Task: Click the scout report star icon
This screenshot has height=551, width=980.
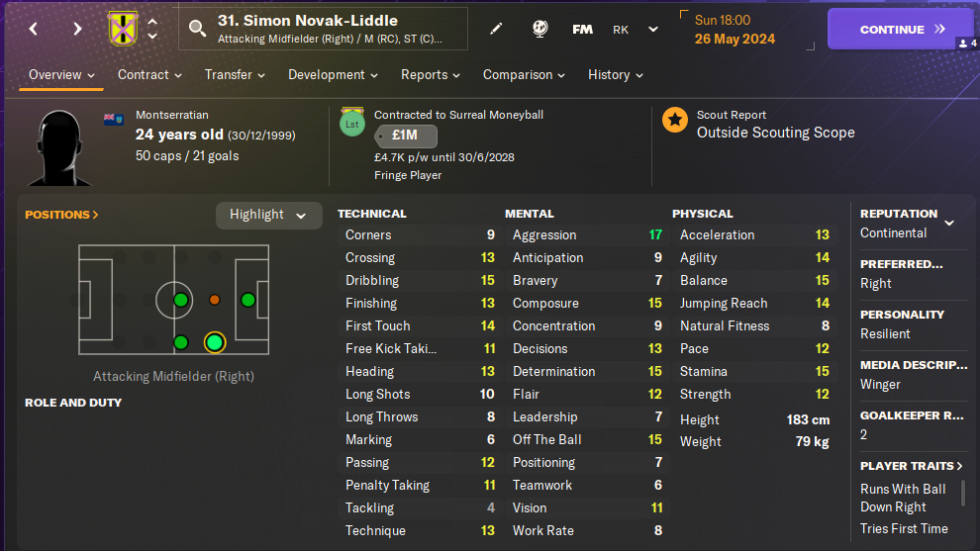Action: click(675, 122)
